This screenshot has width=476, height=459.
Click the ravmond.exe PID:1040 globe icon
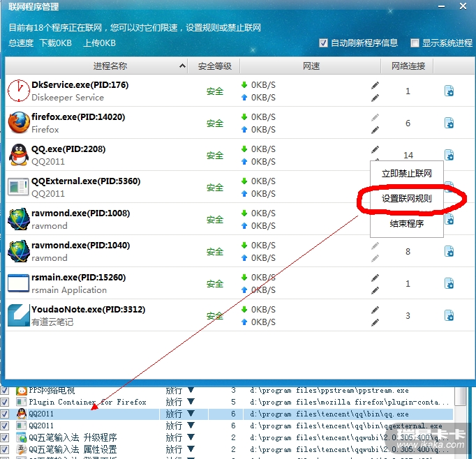click(x=19, y=251)
